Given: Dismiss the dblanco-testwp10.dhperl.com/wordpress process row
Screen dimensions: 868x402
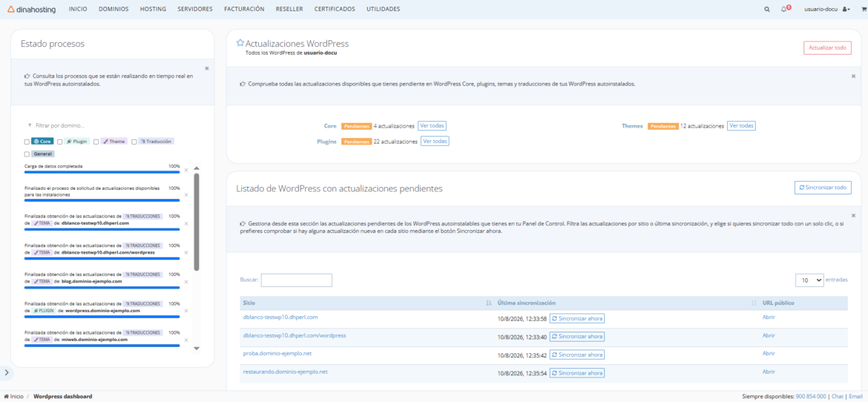Looking at the screenshot, I should [x=186, y=252].
